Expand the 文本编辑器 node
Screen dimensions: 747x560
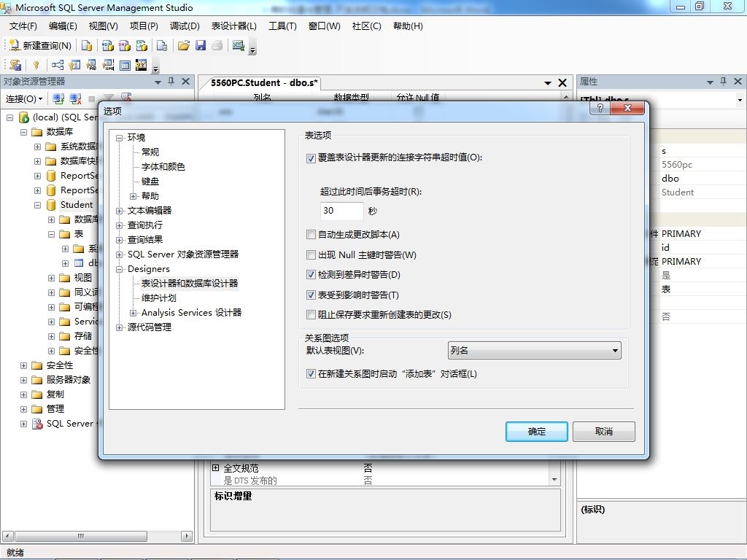tap(119, 211)
